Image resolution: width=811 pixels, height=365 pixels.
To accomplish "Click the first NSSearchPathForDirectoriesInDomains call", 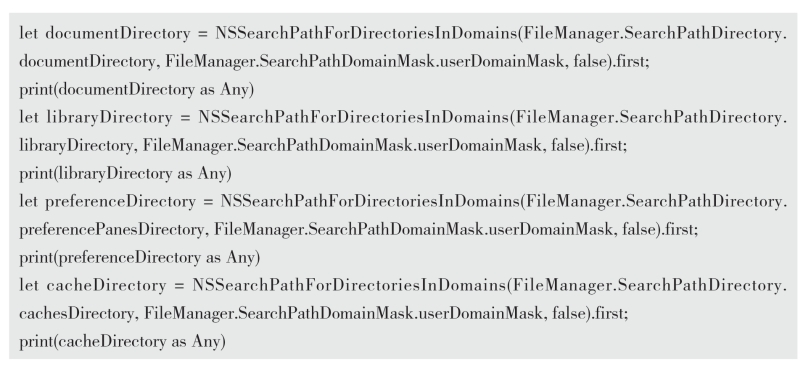I will (x=366, y=34).
